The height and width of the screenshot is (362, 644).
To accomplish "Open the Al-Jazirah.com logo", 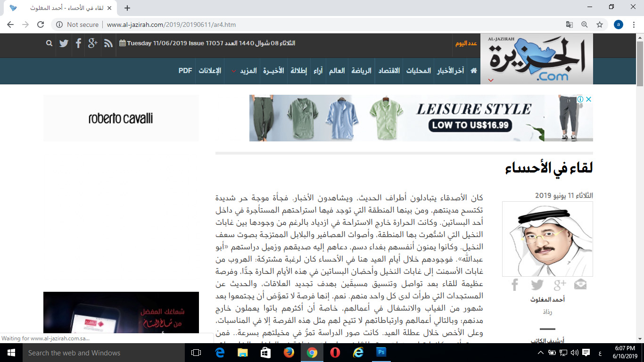I will coord(537,59).
